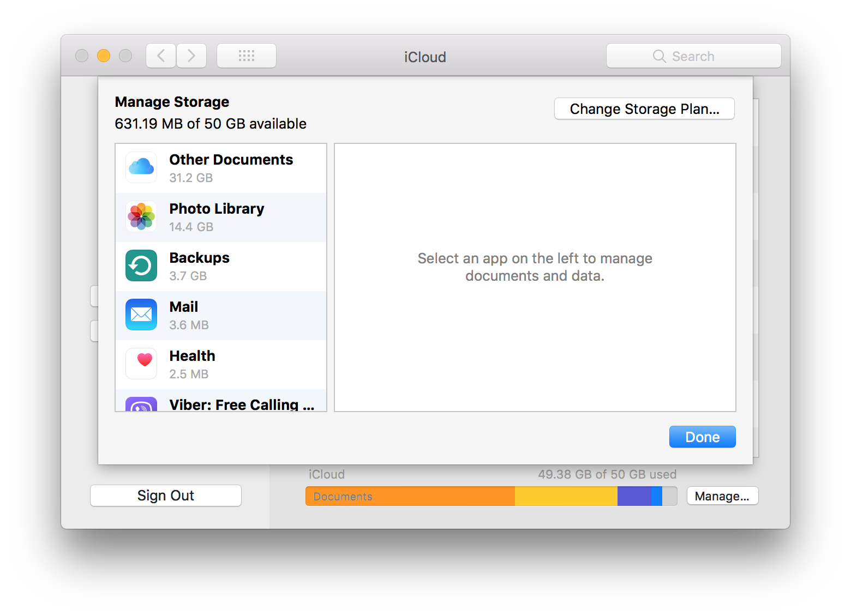This screenshot has width=851, height=616.
Task: Select the Health row title
Action: 193,356
